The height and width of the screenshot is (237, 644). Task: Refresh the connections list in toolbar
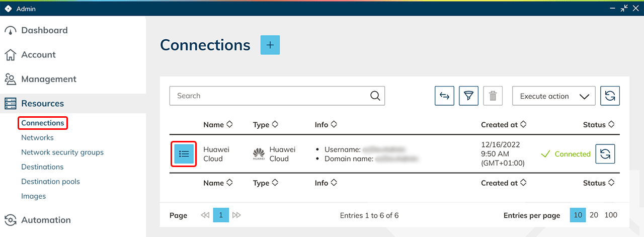coord(610,96)
